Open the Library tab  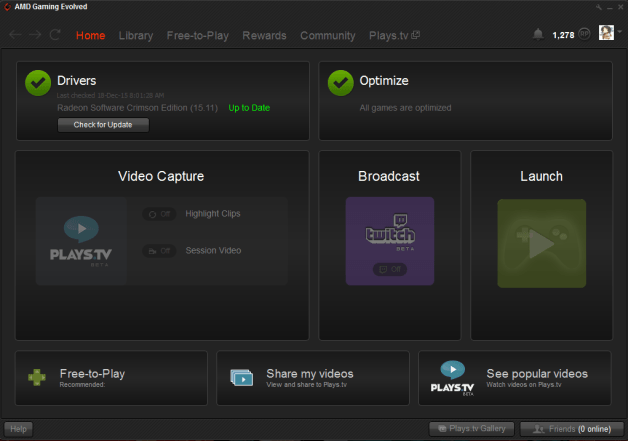click(136, 36)
